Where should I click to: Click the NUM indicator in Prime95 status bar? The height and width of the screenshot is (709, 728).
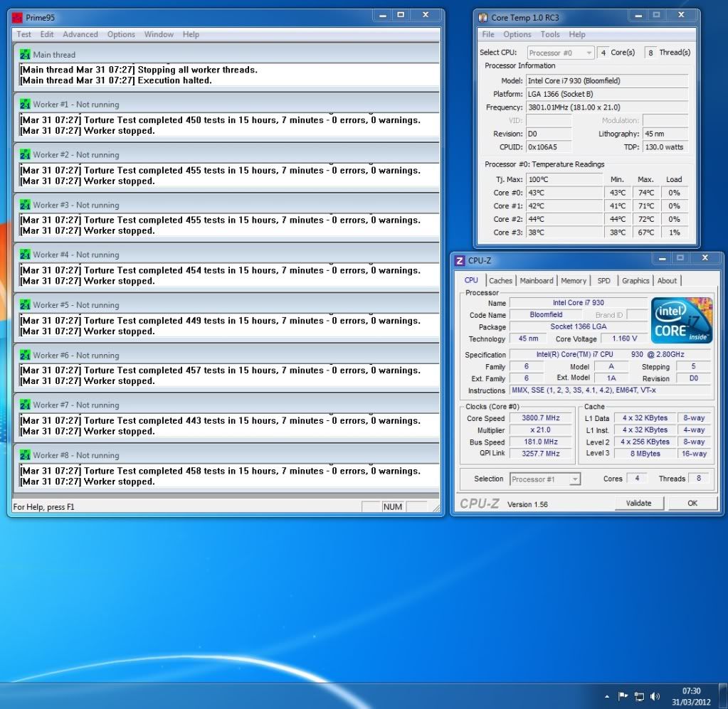(x=392, y=506)
